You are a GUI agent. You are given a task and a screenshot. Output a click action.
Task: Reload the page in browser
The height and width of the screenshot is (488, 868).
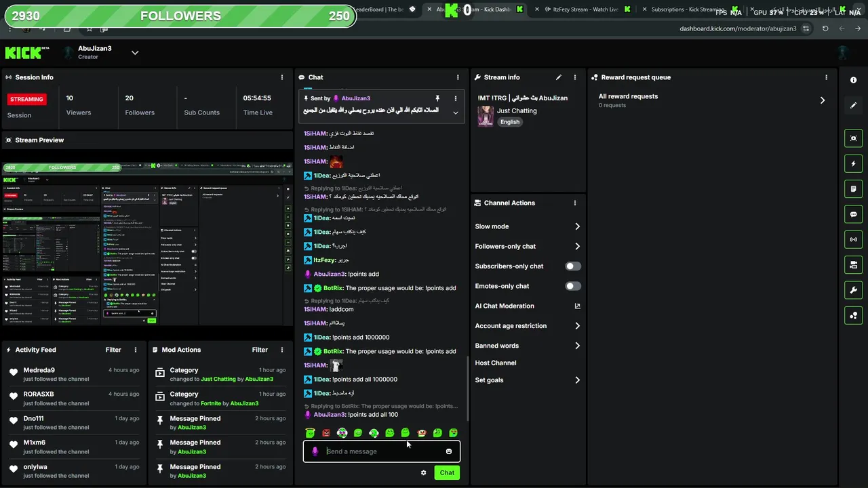825,28
